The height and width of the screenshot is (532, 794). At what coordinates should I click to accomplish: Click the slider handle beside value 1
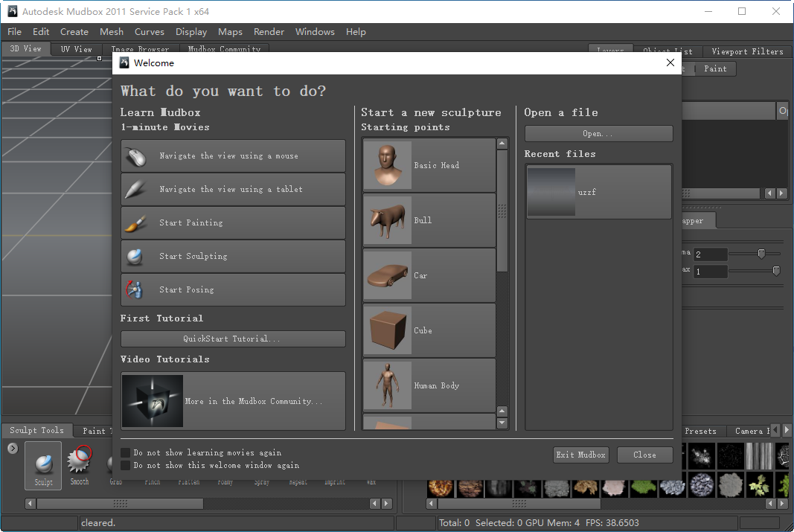pos(776,271)
